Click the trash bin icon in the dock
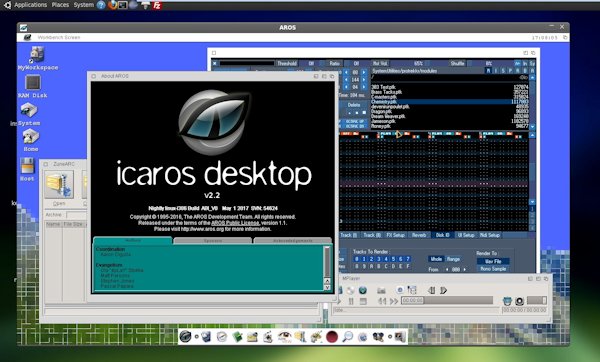Image resolution: width=600 pixels, height=362 pixels. (x=206, y=337)
